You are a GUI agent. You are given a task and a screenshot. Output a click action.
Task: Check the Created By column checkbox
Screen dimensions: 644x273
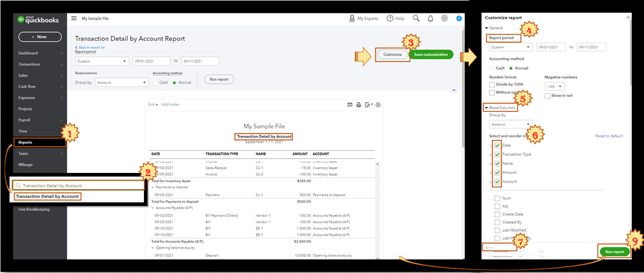point(498,222)
